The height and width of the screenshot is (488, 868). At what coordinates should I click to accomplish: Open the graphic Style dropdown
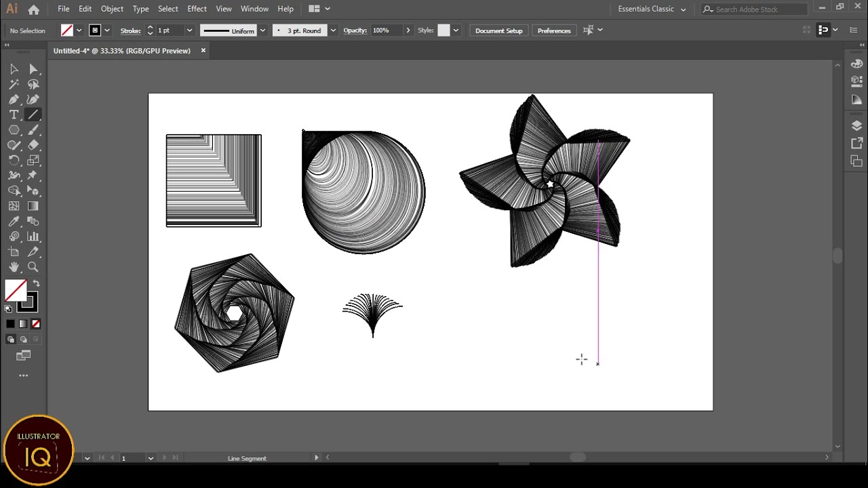(x=456, y=30)
